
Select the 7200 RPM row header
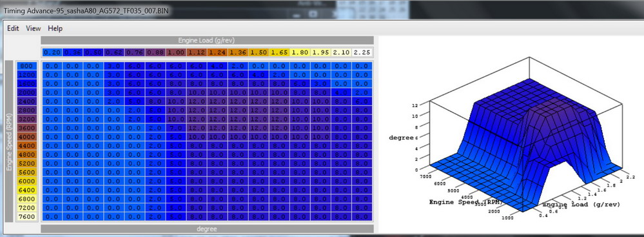(26, 208)
